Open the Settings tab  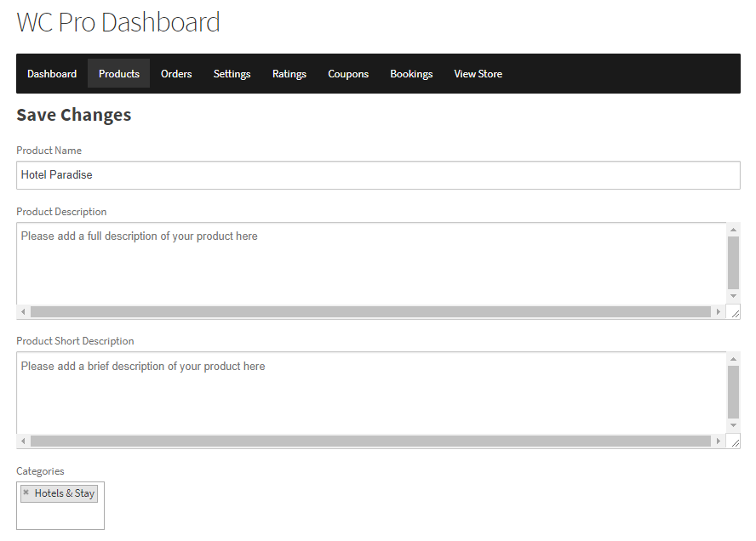pos(232,74)
